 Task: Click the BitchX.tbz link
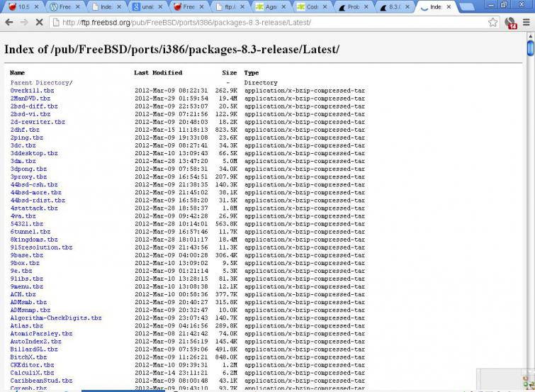(x=28, y=357)
